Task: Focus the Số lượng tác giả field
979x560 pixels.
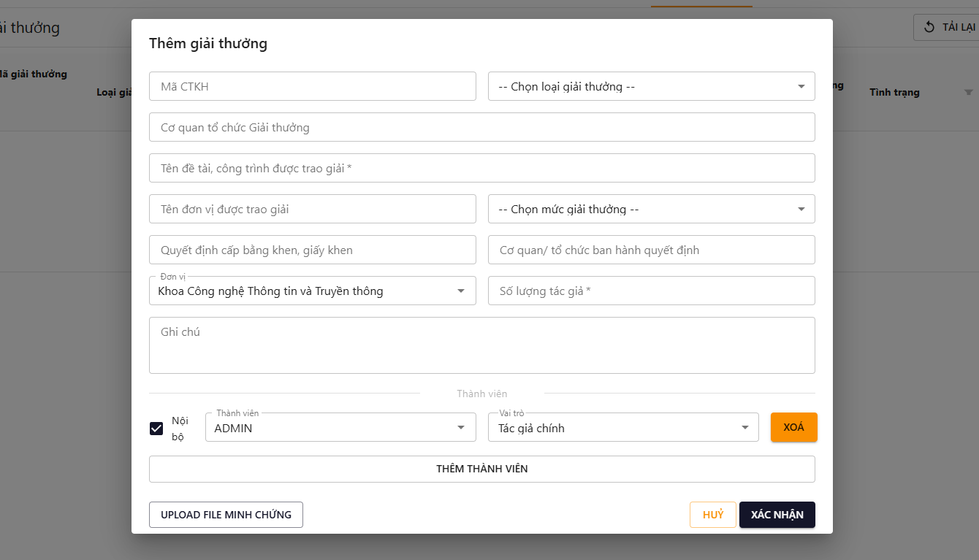Action: point(651,291)
